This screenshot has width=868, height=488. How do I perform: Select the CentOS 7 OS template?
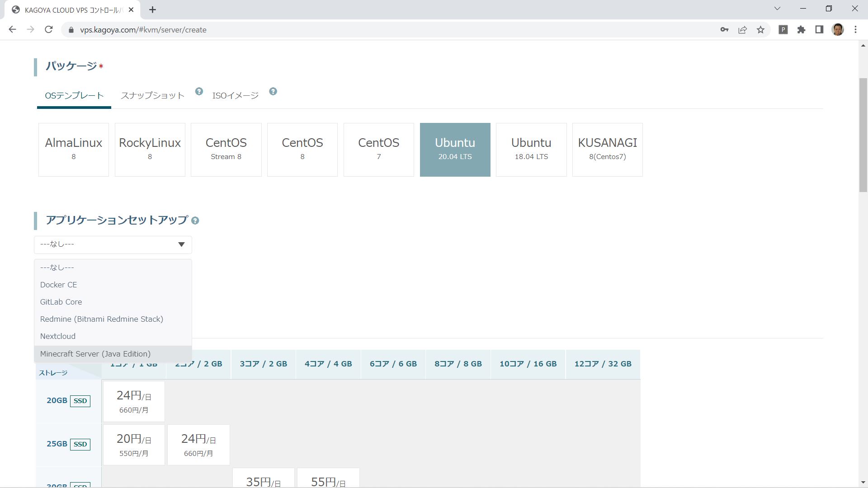[378, 150]
